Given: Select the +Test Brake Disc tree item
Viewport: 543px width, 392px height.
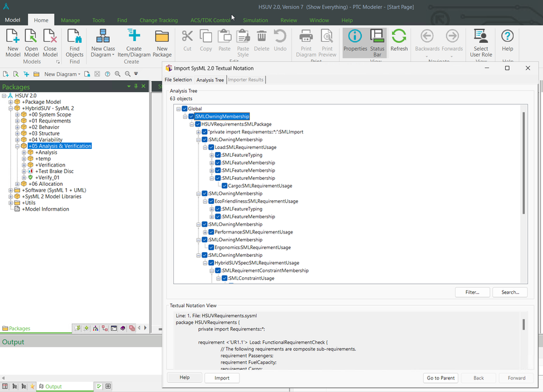Looking at the screenshot, I should 54,171.
